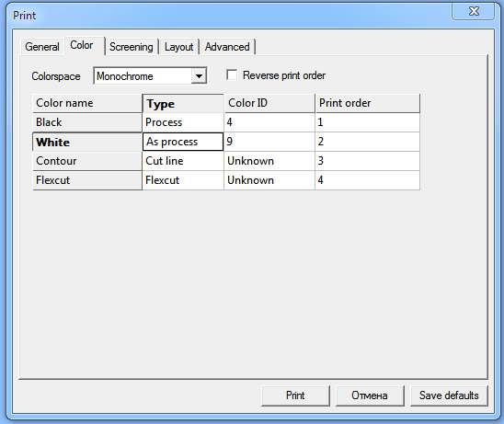Click Save defaults button
This screenshot has height=424, width=504.
point(449,395)
